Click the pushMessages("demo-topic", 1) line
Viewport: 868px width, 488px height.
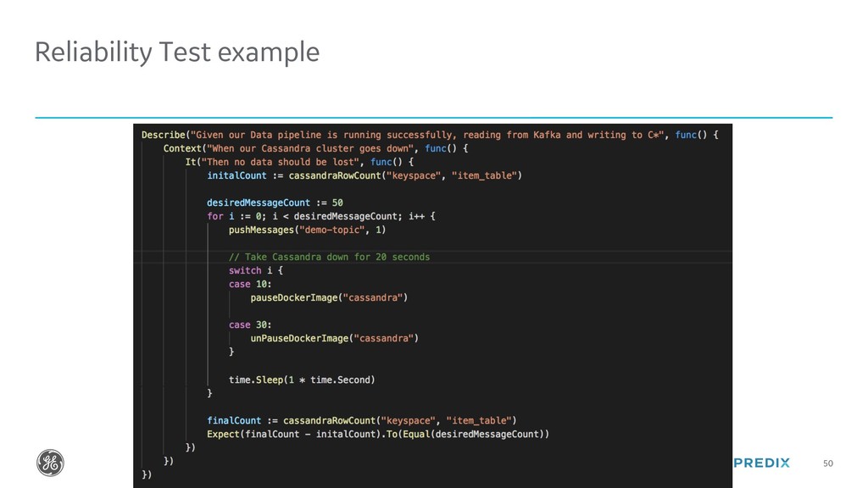[x=307, y=230]
